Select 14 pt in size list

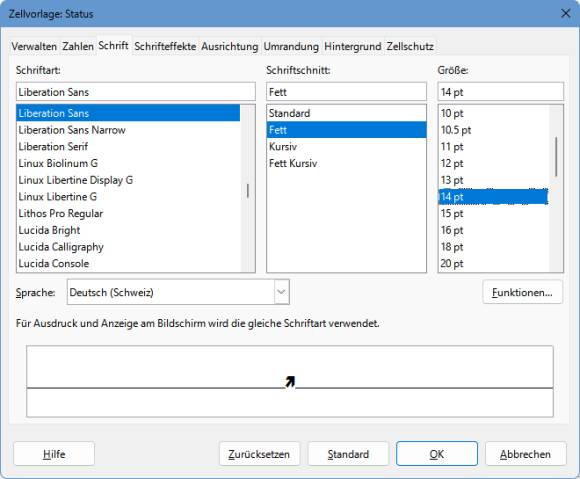coord(493,196)
